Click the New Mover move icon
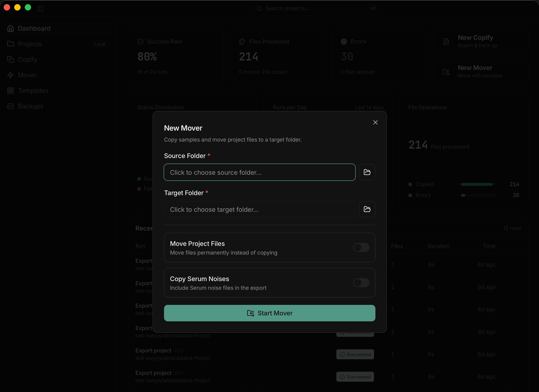Viewport: 539px width, 392px height. click(446, 72)
